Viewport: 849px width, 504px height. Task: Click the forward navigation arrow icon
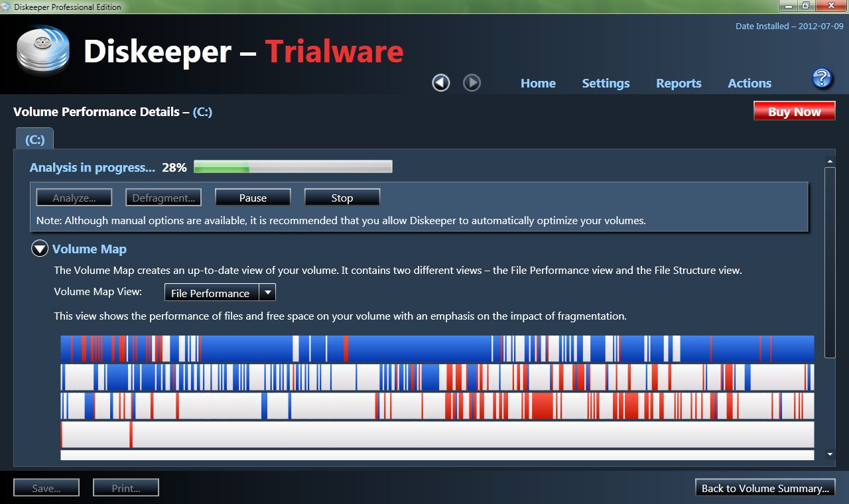point(472,83)
